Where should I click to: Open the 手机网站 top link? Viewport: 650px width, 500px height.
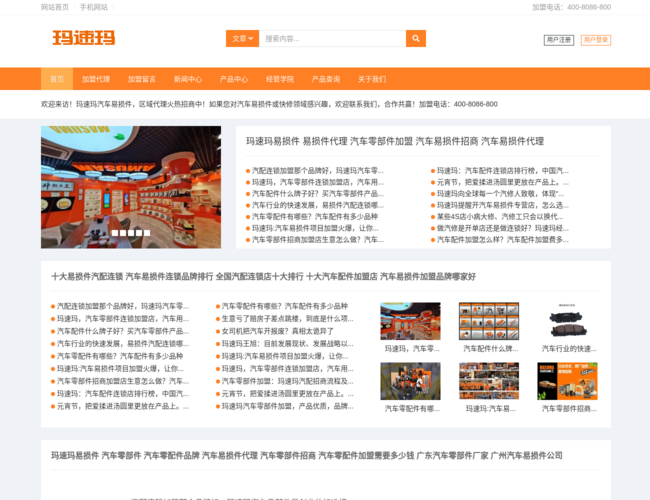94,7
